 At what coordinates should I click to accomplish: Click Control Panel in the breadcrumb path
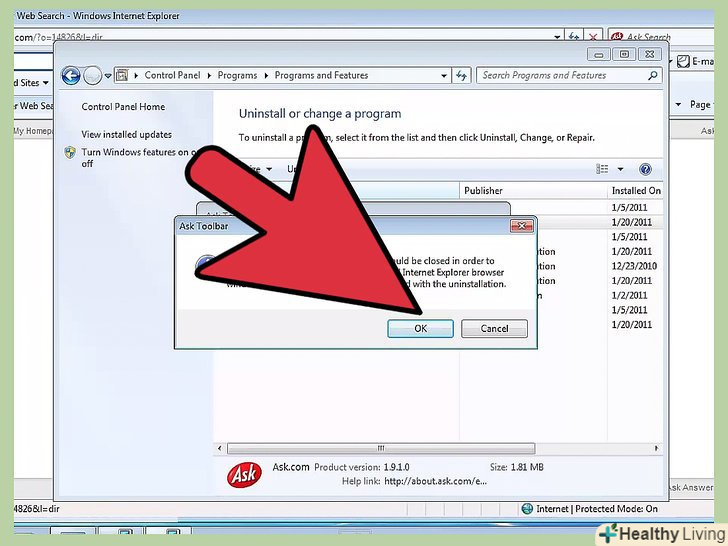pyautogui.click(x=172, y=75)
